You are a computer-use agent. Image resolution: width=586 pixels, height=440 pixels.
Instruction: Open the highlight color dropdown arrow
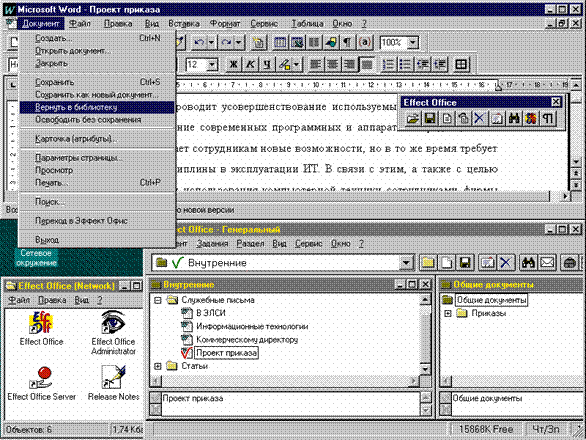click(x=296, y=65)
